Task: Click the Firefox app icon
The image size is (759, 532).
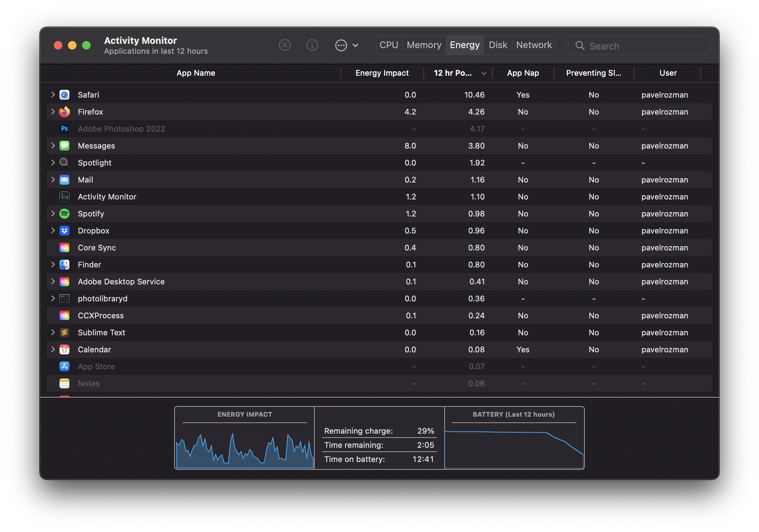Action: coord(64,112)
